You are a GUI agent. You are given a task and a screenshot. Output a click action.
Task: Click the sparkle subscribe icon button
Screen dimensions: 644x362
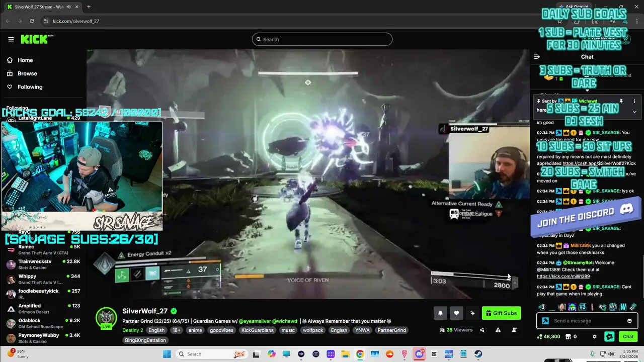pos(472,313)
